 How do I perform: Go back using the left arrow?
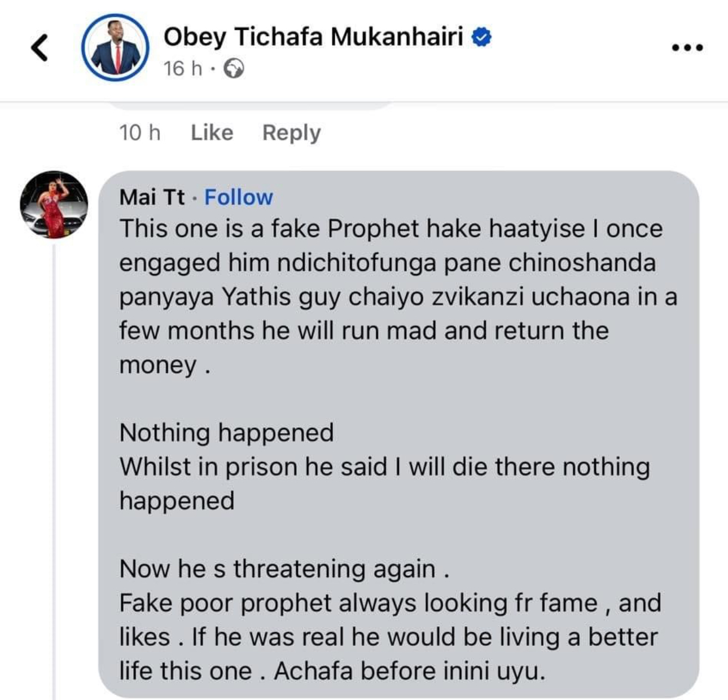[x=39, y=47]
